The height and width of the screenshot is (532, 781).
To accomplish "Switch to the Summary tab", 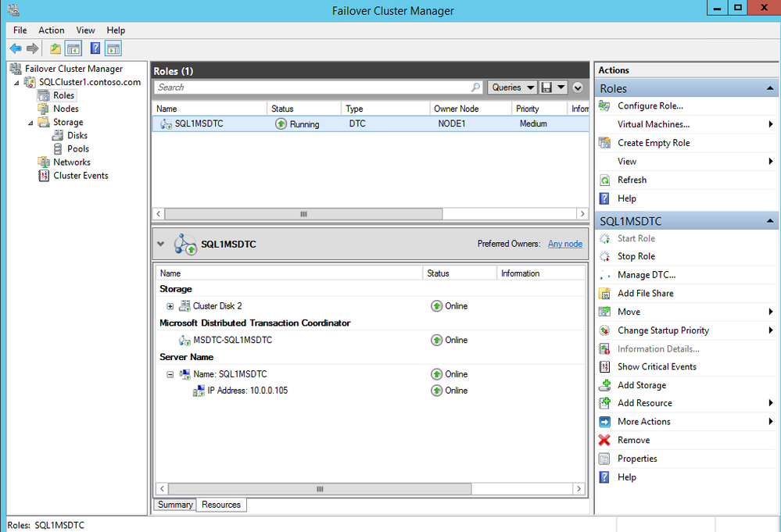I will [175, 505].
